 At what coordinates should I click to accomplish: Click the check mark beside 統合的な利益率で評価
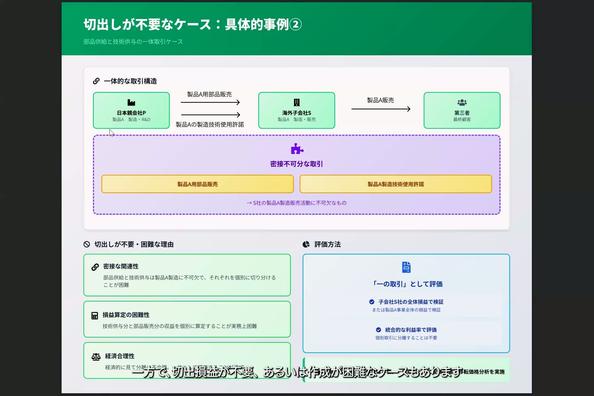378,329
